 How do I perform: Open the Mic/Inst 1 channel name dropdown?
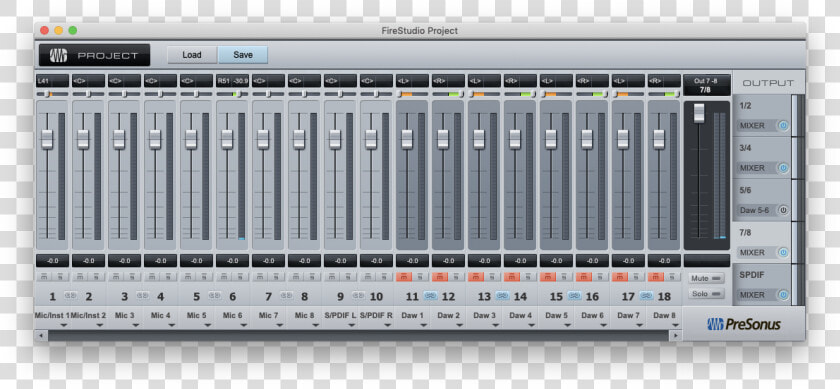[x=63, y=325]
